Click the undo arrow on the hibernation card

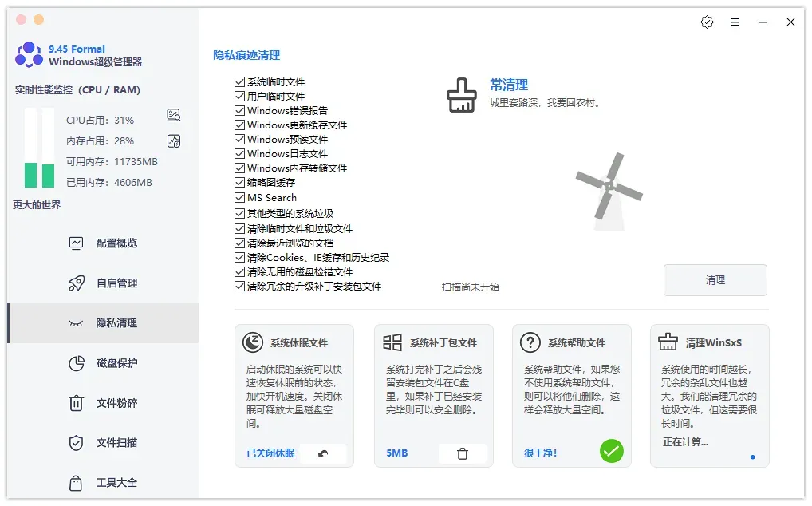(323, 453)
